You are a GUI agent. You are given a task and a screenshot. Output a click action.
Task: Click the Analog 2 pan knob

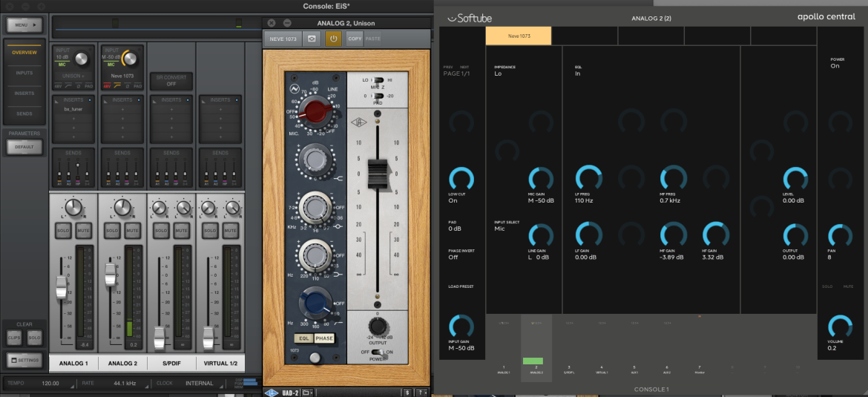123,208
